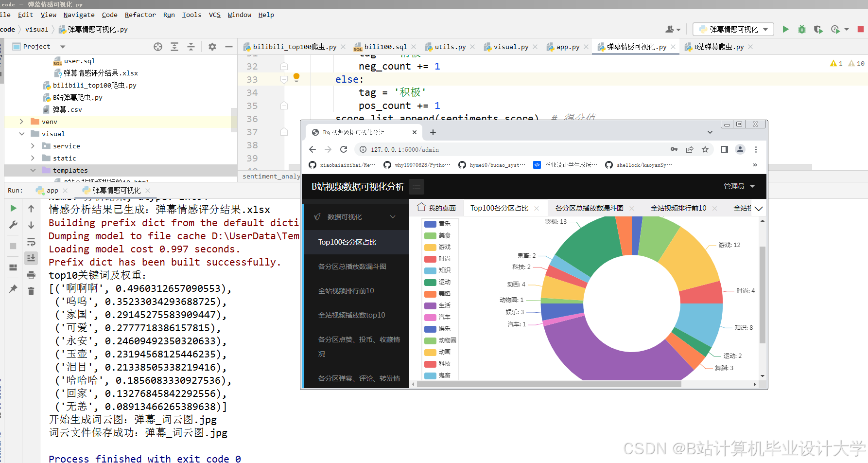Toggle soft-wrap in Run console
Image resolution: width=868 pixels, height=463 pixels.
click(31, 242)
